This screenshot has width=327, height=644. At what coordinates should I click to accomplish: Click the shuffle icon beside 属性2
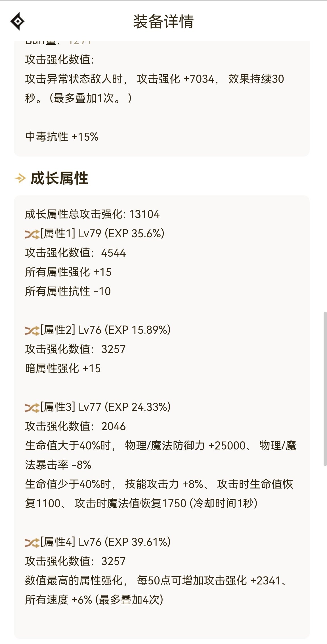point(32,331)
